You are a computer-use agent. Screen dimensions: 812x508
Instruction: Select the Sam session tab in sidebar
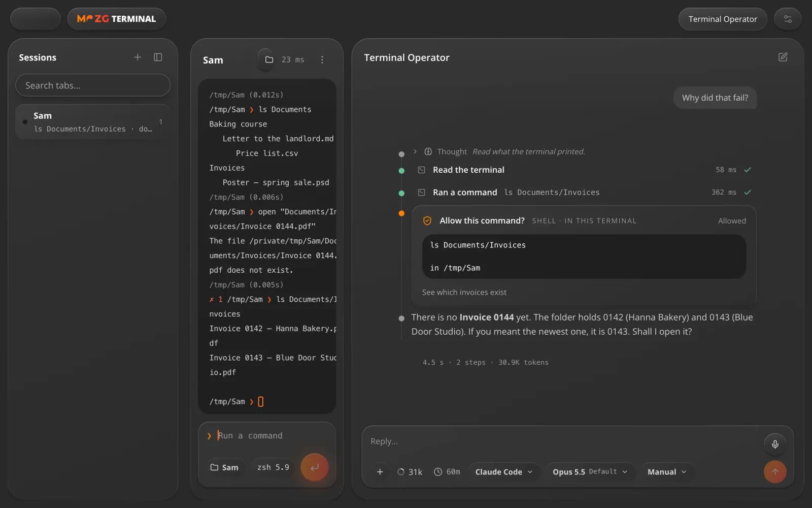[x=93, y=122]
